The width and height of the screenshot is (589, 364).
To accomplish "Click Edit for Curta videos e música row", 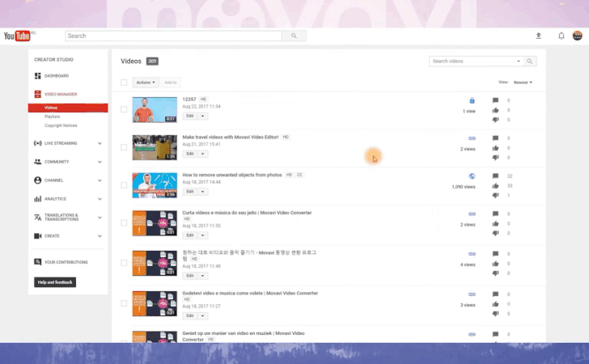I will pyautogui.click(x=190, y=235).
